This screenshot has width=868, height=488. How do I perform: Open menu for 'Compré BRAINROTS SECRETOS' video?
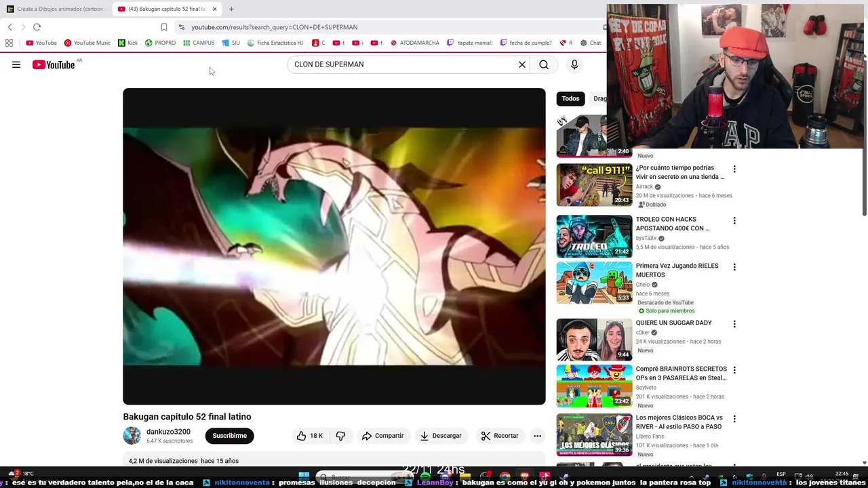734,370
